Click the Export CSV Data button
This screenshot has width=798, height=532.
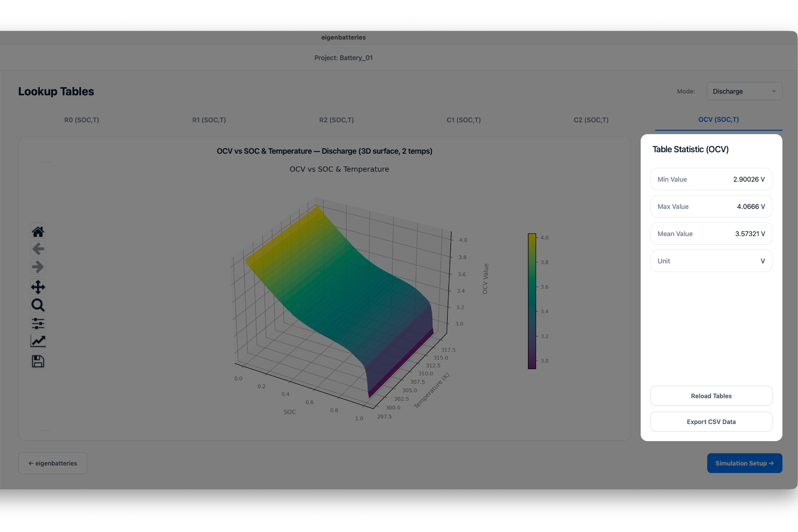[711, 422]
